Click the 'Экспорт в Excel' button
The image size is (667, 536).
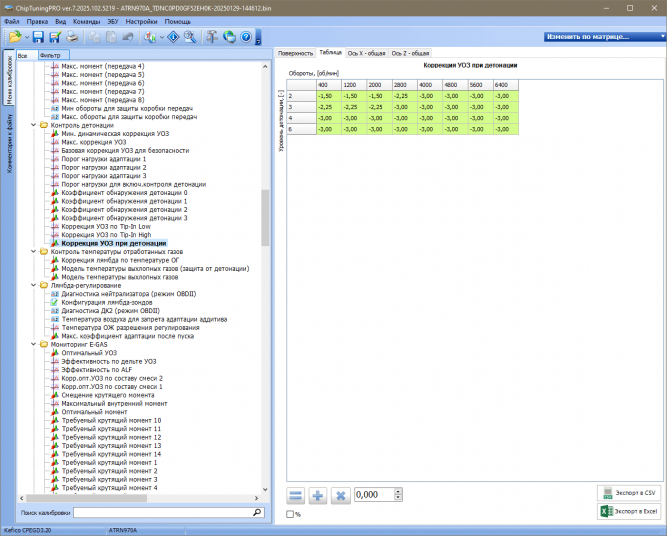[x=629, y=511]
